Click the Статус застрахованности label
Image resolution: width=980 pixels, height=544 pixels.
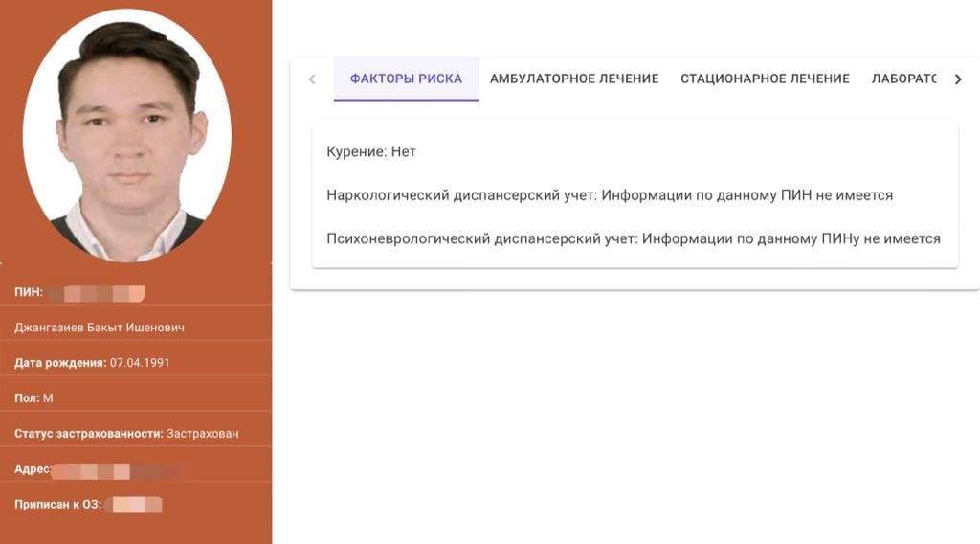[88, 433]
